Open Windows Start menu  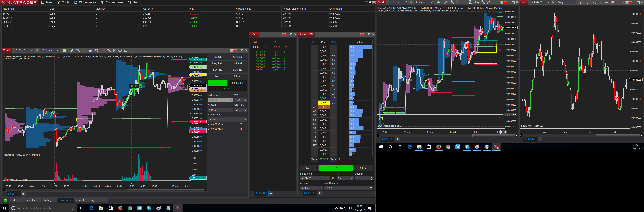(5, 208)
